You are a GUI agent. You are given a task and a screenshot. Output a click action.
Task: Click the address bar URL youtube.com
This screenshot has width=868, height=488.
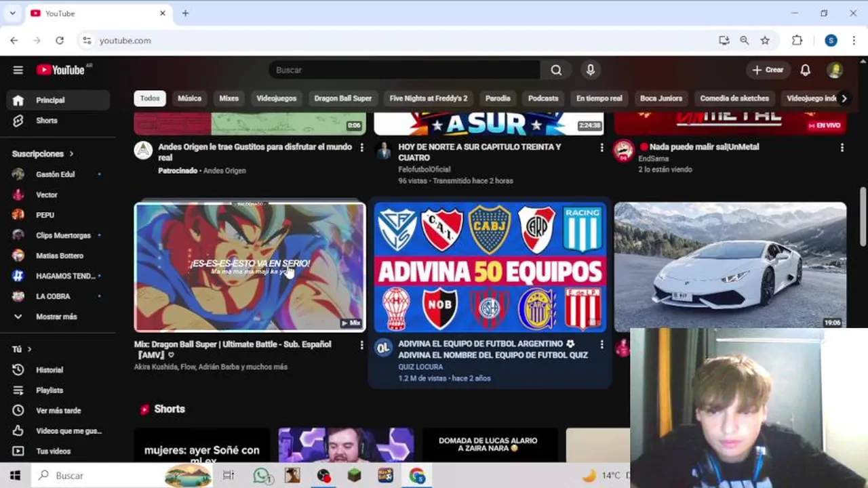125,41
